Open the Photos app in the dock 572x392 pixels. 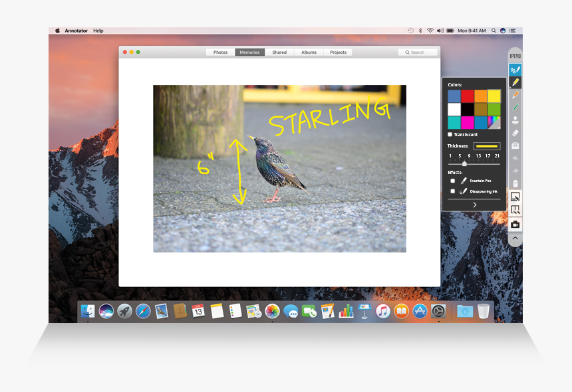point(272,312)
